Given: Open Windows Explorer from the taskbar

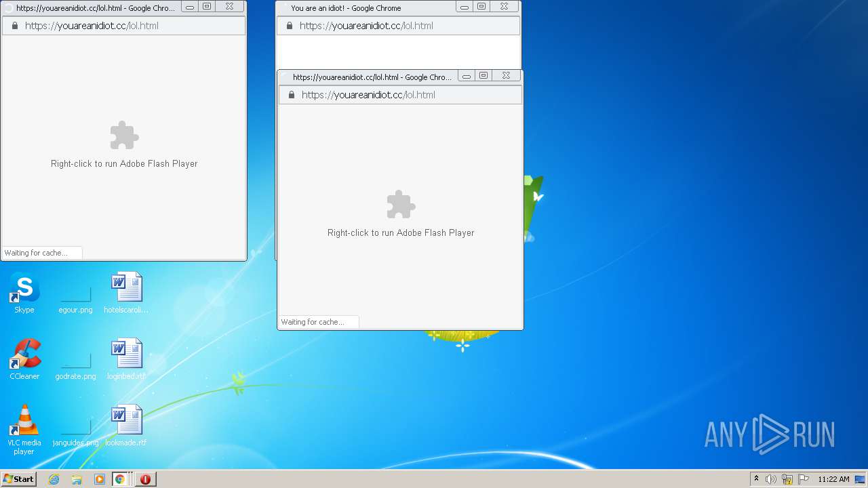Looking at the screenshot, I should coord(77,479).
